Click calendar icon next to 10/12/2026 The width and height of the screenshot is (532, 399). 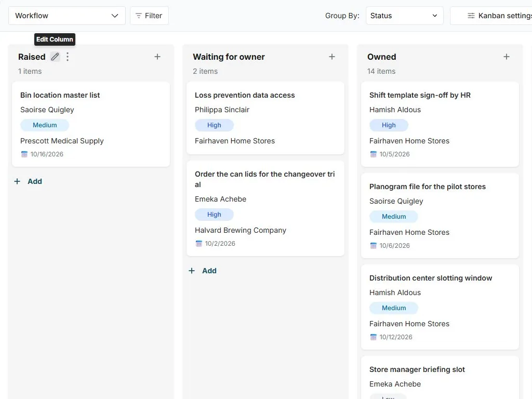click(x=373, y=337)
